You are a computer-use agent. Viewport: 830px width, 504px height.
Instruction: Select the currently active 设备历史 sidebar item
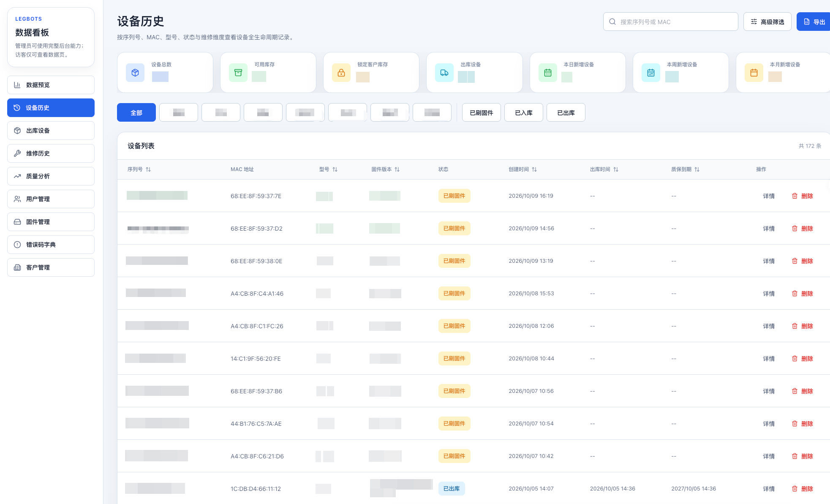[x=51, y=108]
